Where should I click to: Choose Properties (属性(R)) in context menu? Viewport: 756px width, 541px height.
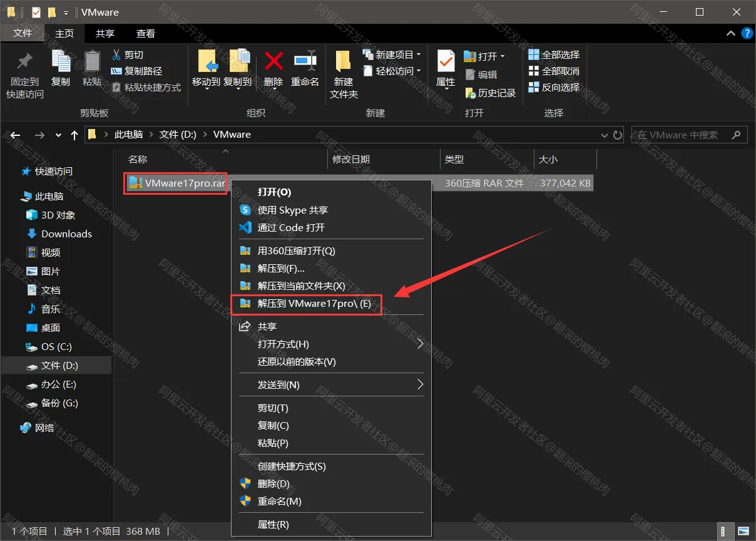pos(332,525)
